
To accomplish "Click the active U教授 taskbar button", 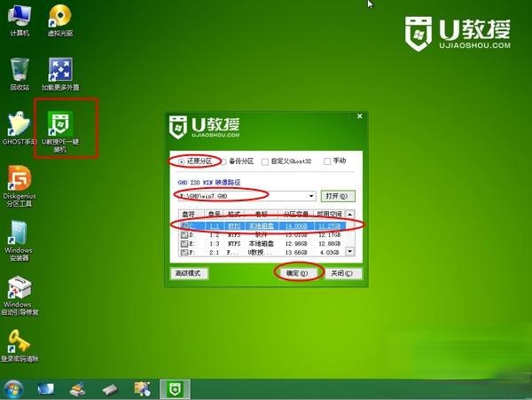I will [x=175, y=388].
